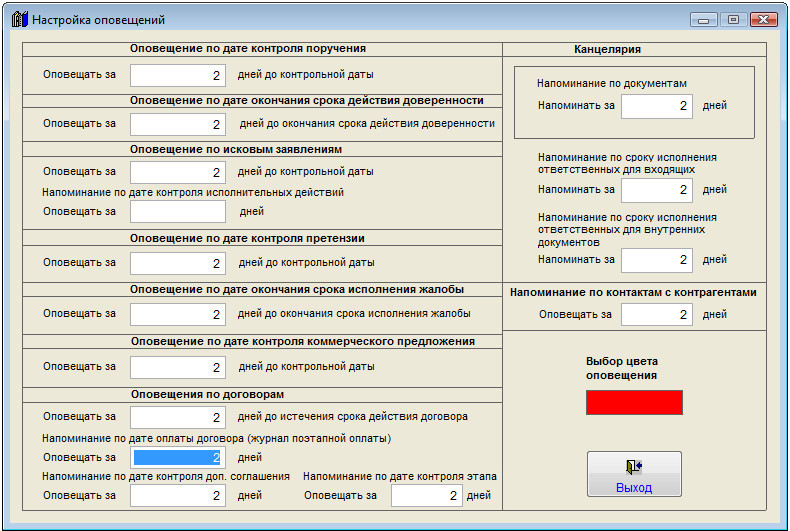Edit Напоминание по документам days field

pyautogui.click(x=656, y=106)
